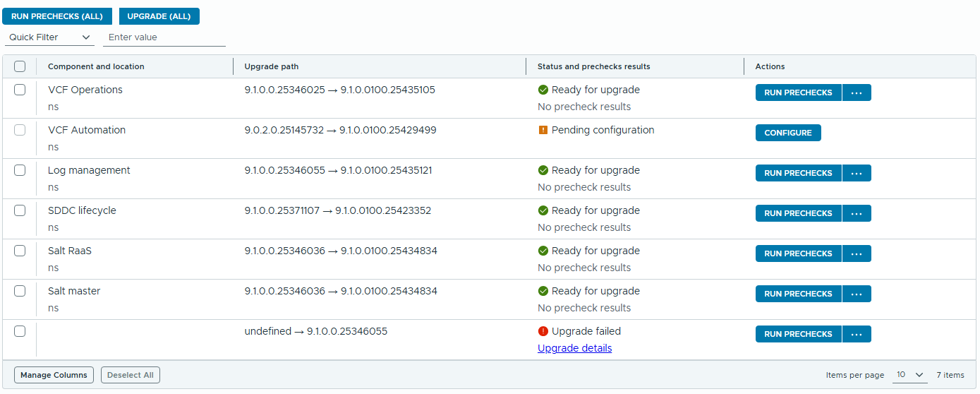The image size is (980, 394).
Task: Open the Items per page dropdown
Action: coord(909,375)
